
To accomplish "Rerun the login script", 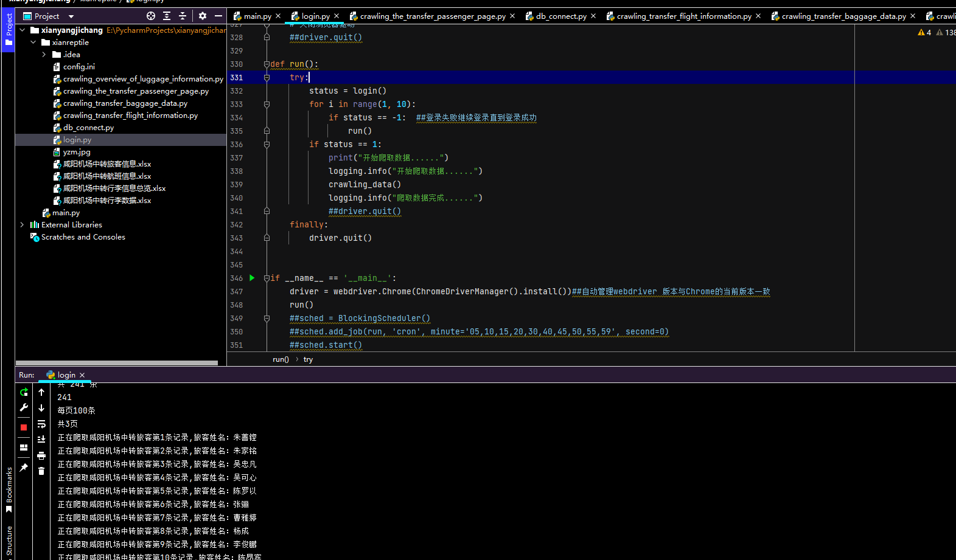I will (24, 392).
